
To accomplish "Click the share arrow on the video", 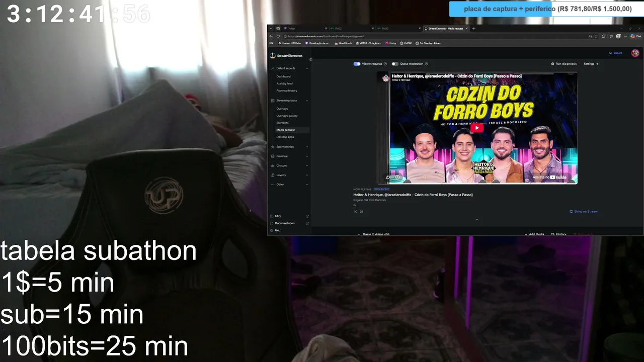I will tap(387, 177).
